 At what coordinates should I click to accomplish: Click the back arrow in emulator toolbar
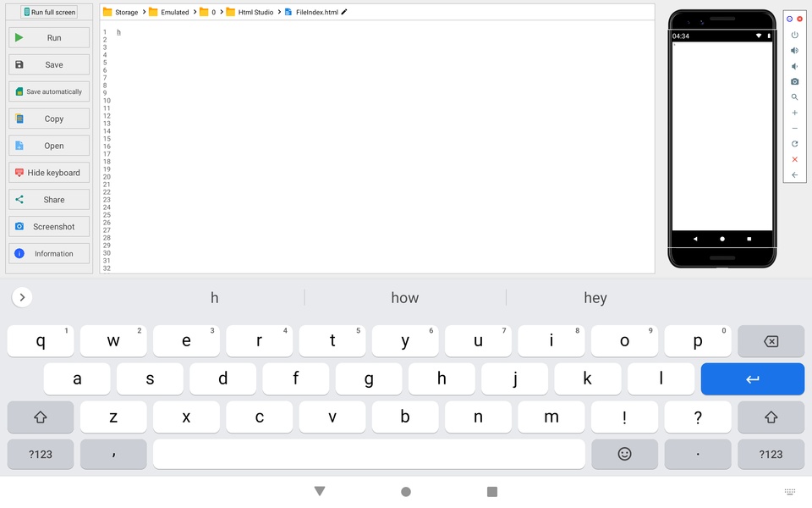[x=794, y=174]
